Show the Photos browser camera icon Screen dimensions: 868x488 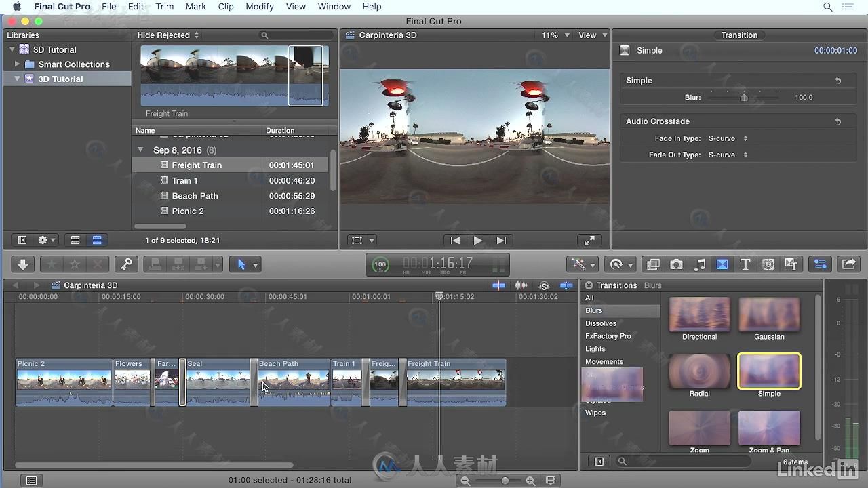pyautogui.click(x=676, y=264)
